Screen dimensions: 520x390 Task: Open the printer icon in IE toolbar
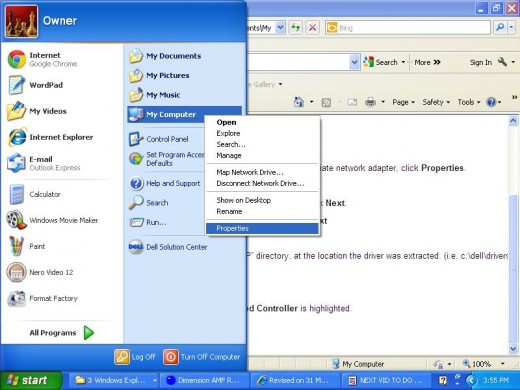point(370,102)
